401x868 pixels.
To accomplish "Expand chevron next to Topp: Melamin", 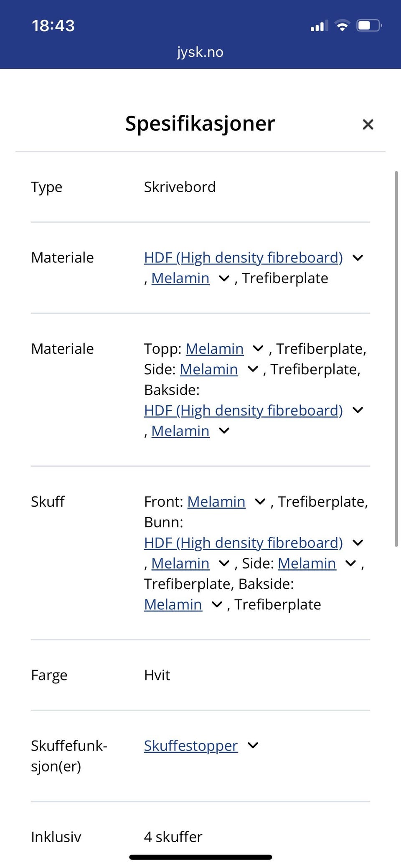I will tap(258, 349).
